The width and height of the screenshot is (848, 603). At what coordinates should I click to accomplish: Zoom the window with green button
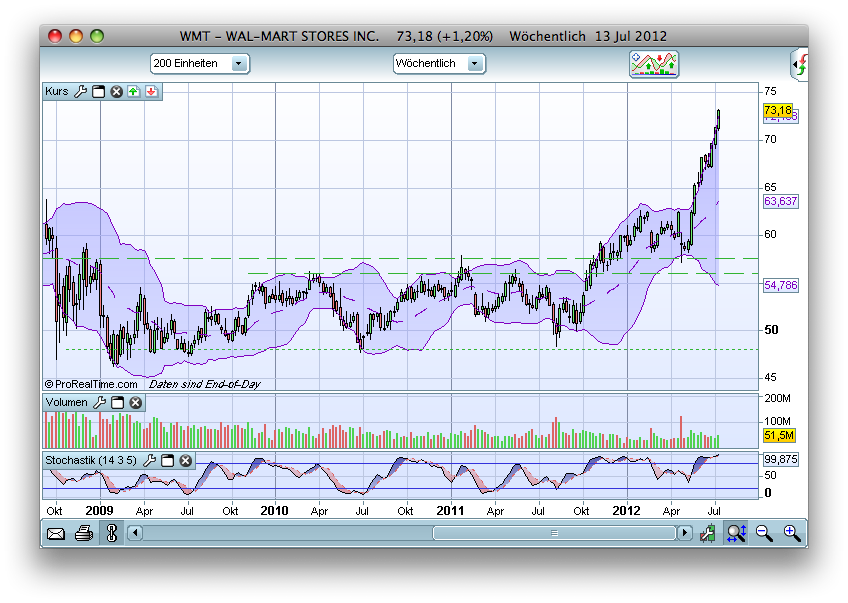point(97,36)
